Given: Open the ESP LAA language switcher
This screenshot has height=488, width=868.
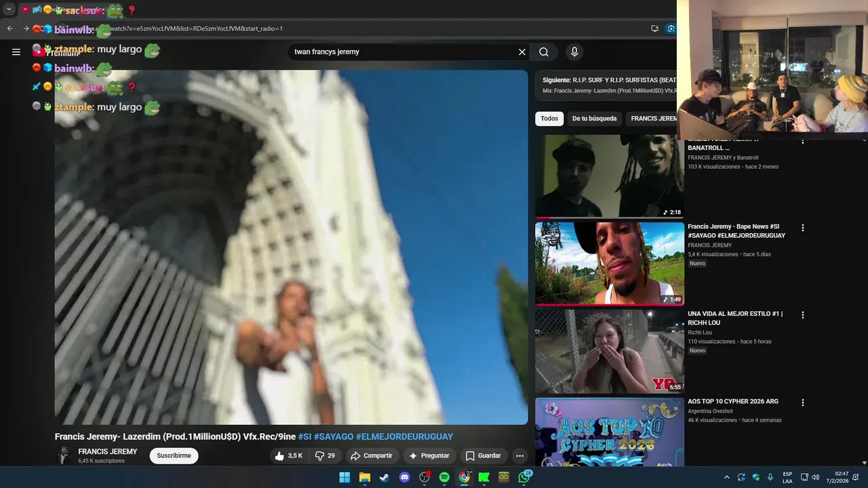Looking at the screenshot, I should click(x=787, y=477).
